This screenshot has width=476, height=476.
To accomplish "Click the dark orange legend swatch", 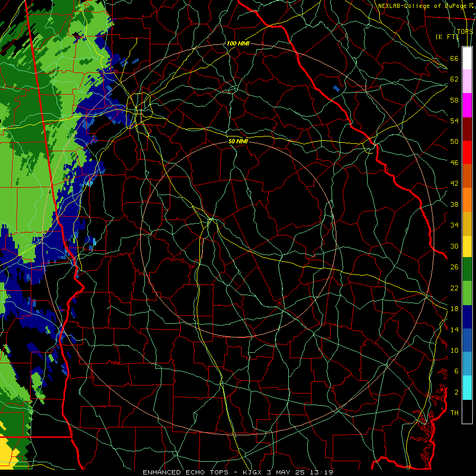I will pos(467,176).
